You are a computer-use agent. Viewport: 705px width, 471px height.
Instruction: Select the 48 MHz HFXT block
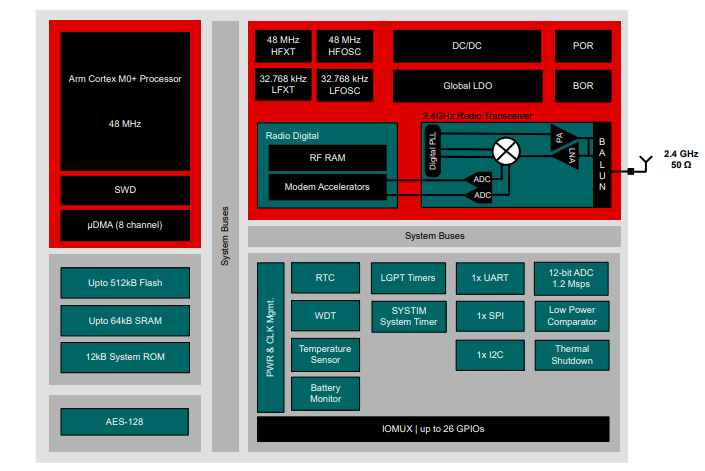point(283,46)
